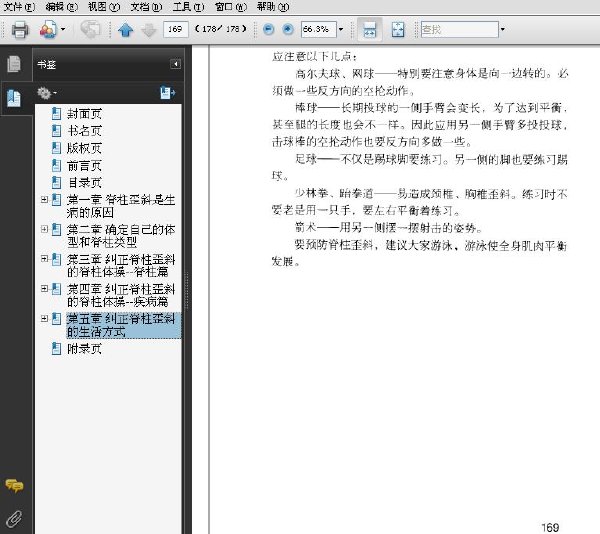The width and height of the screenshot is (600, 534).
Task: Open the 编辑 menu
Action: click(61, 7)
